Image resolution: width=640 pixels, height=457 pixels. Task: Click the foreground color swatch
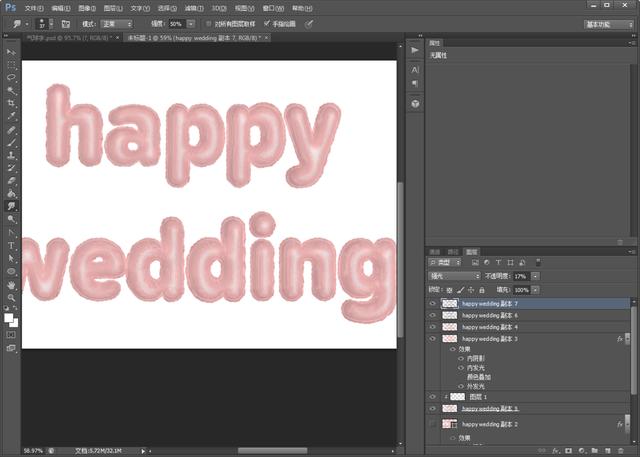(x=9, y=318)
